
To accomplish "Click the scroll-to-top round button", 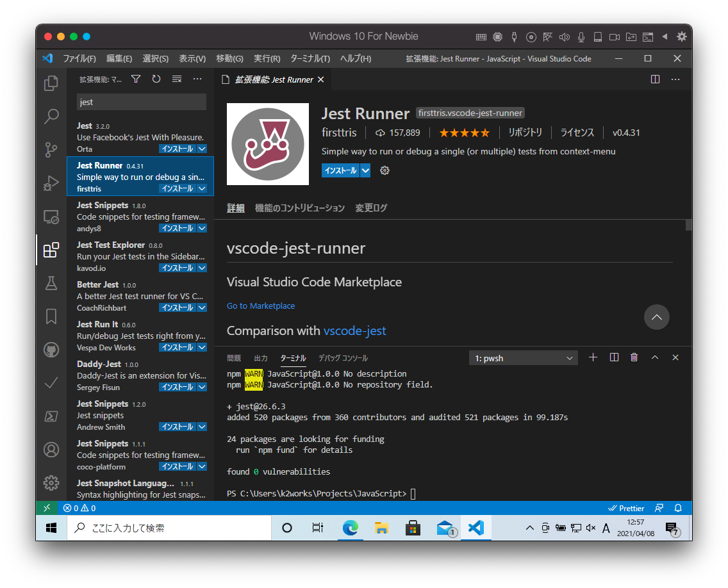I will [x=656, y=317].
